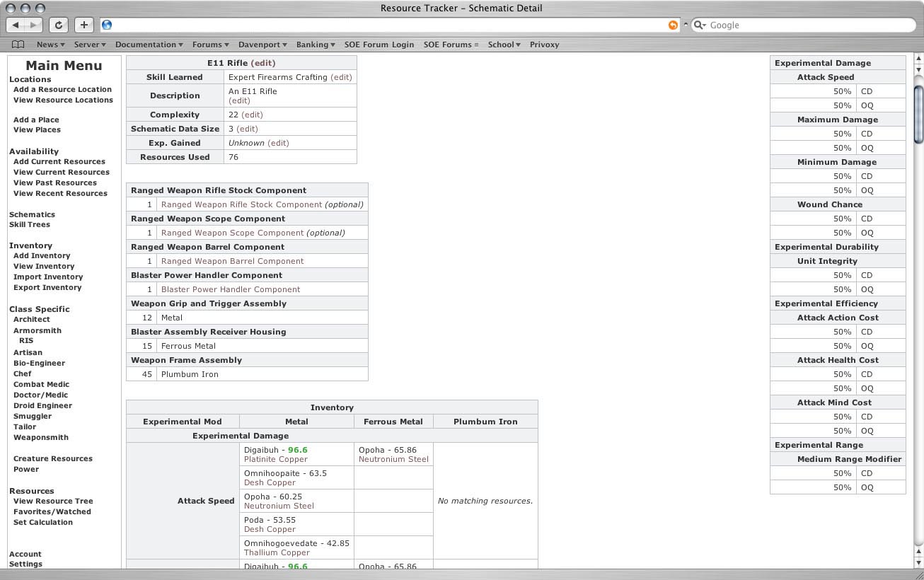This screenshot has width=924, height=580.
Task: Open the News bookmarks dropdown
Action: coord(50,45)
